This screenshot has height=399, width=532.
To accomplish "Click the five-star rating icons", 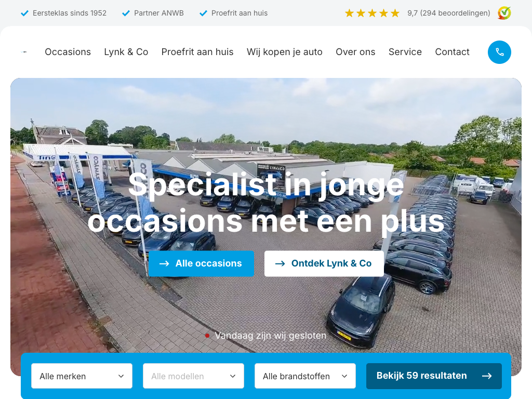I will coord(372,13).
